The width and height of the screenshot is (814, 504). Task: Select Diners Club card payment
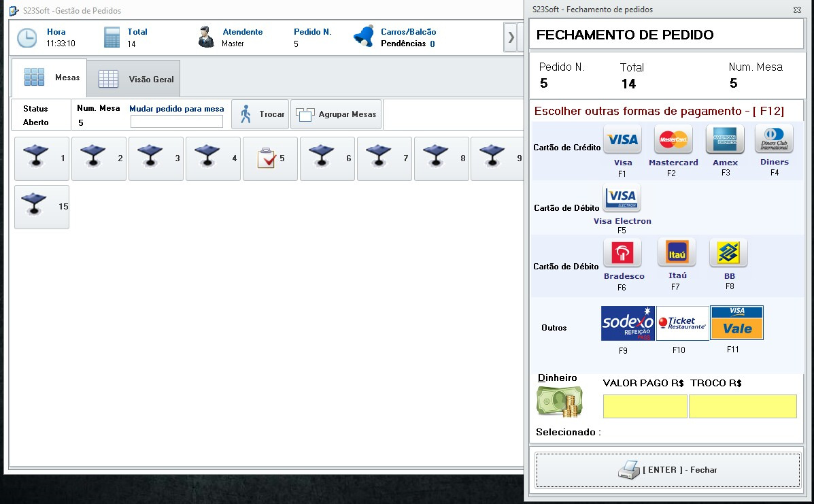774,139
